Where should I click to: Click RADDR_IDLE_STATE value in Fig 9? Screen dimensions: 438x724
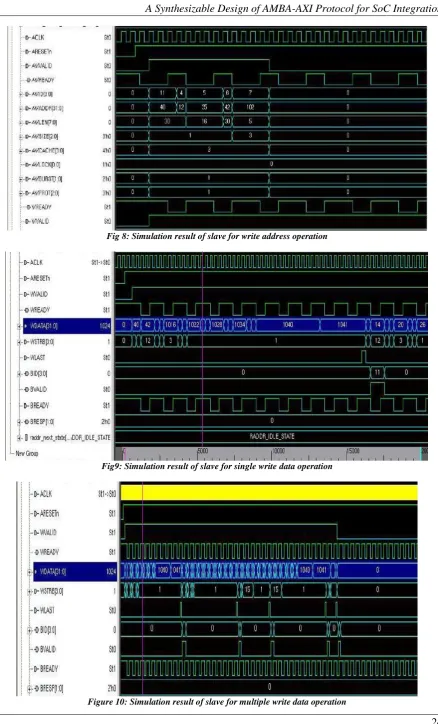coord(272,436)
